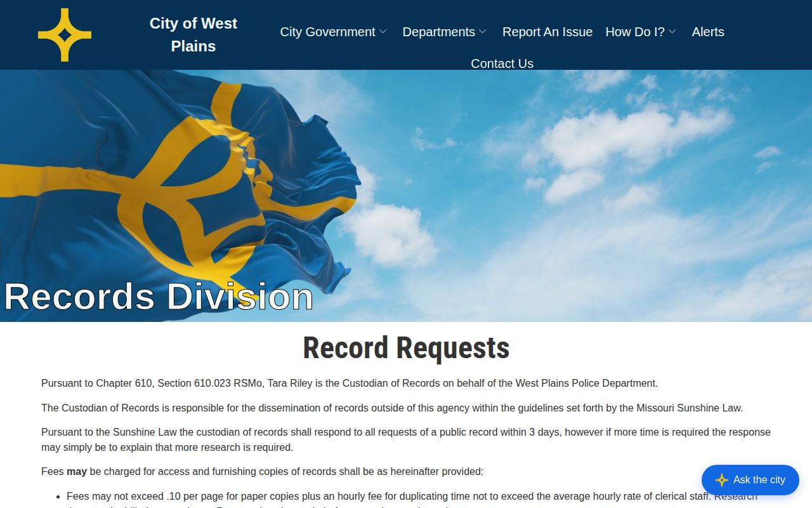View the Alerts page
Screen dimensions: 812x508
(708, 32)
